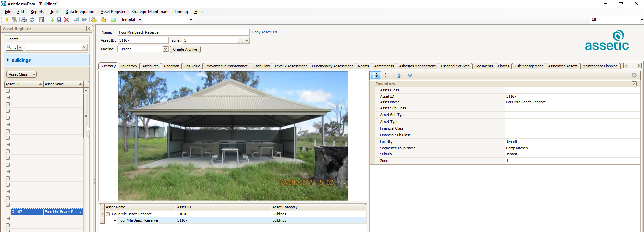This screenshot has width=644, height=232.
Task: Collapse the Inventory section
Action: tap(634, 84)
